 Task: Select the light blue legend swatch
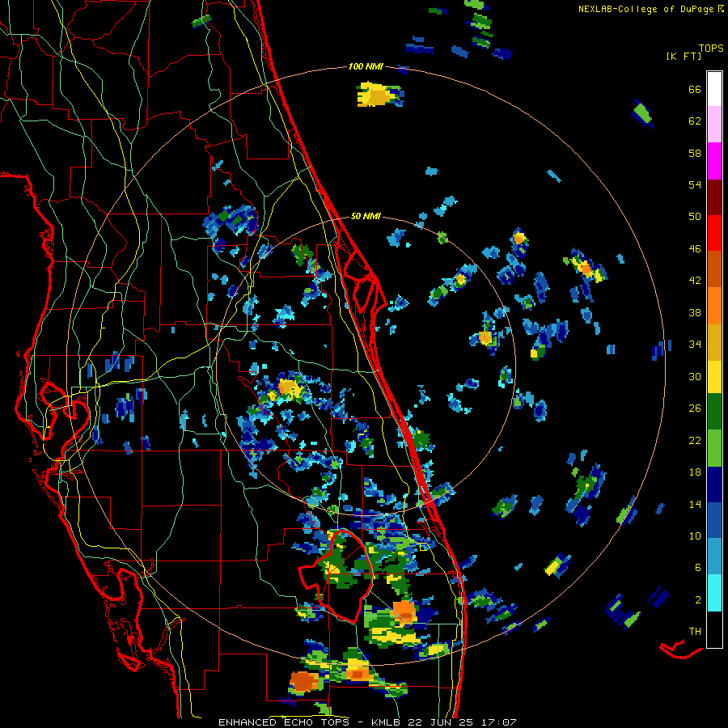(x=714, y=557)
